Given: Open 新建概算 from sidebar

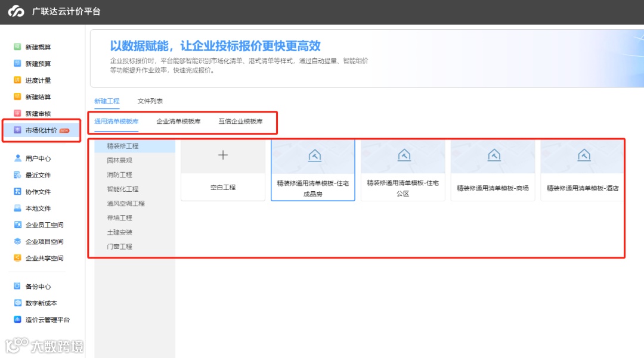Looking at the screenshot, I should point(38,47).
